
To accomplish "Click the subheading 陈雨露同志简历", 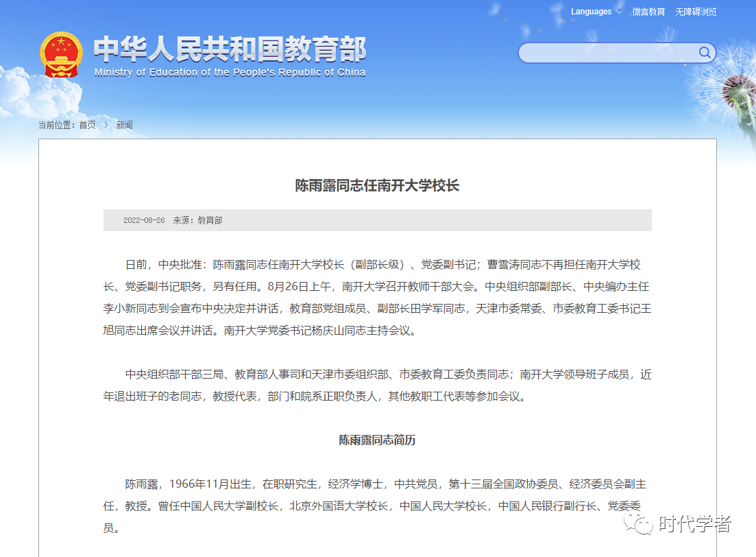I will (x=378, y=440).
